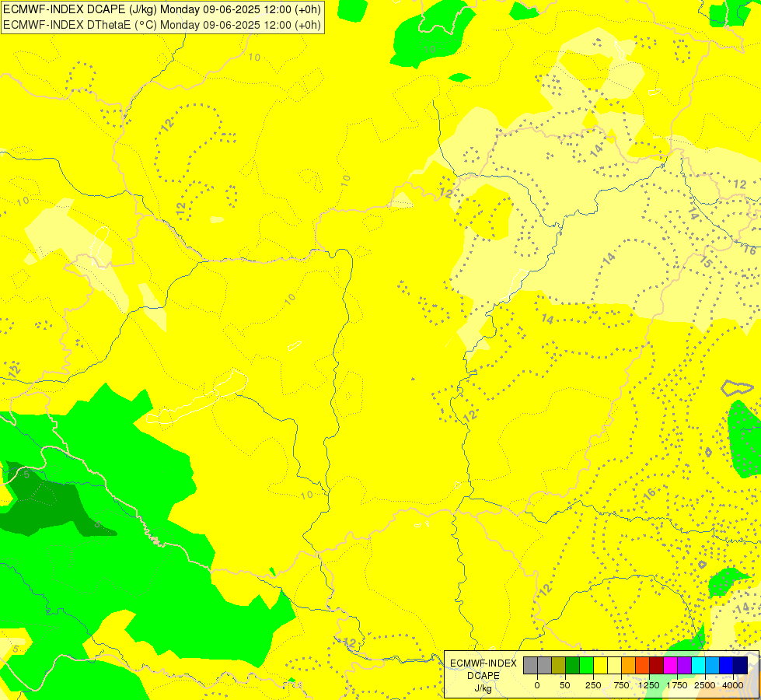Click the pure blue legend swatch
The image size is (761, 700).
point(727,666)
